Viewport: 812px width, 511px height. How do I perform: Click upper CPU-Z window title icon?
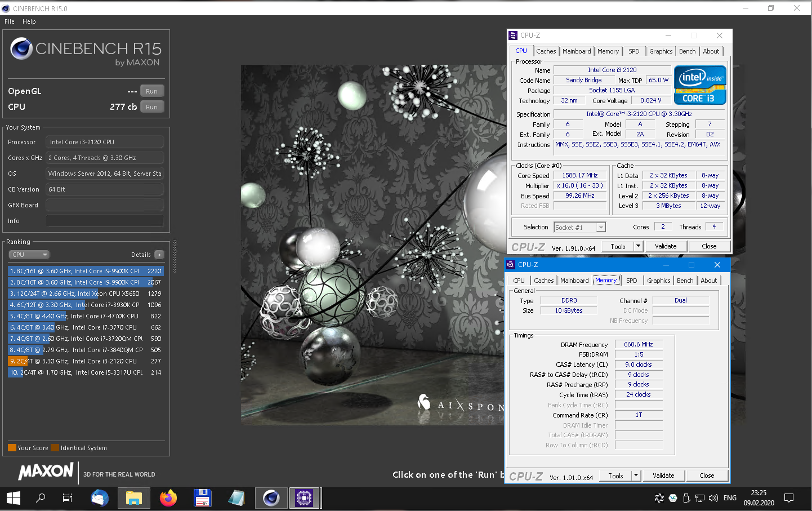tap(513, 35)
